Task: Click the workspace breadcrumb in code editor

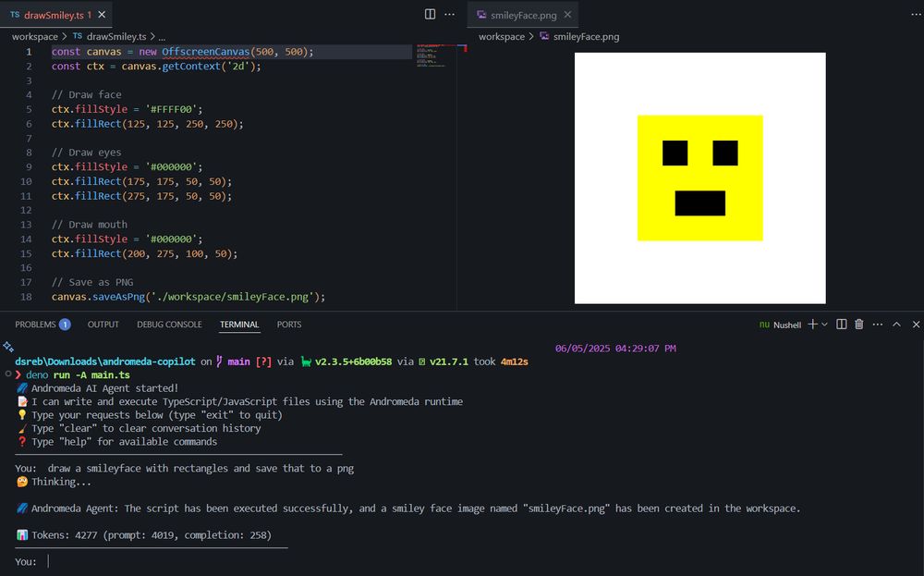Action: pyautogui.click(x=35, y=37)
